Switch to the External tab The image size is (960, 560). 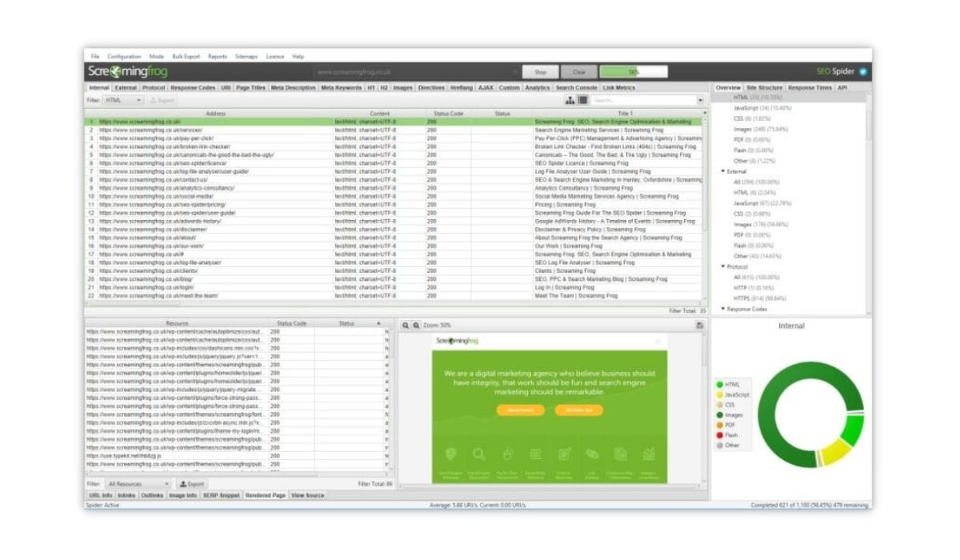126,88
